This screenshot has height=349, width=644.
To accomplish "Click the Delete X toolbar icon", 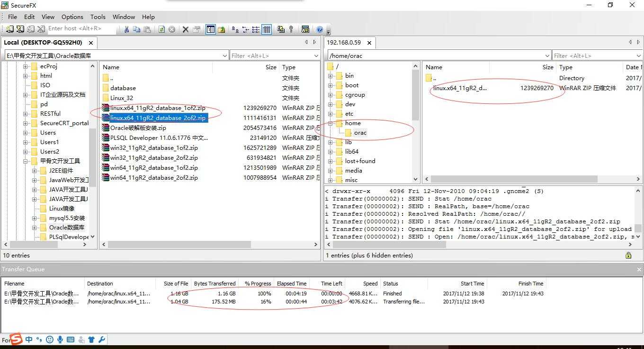I will 186,29.
